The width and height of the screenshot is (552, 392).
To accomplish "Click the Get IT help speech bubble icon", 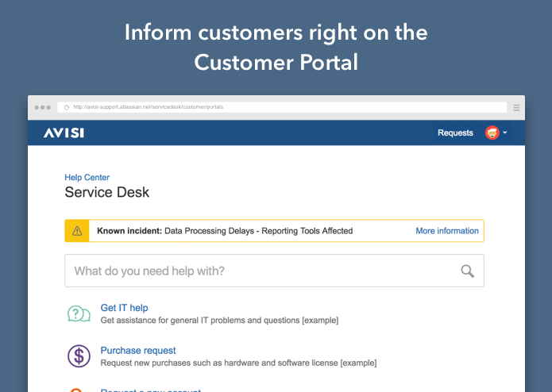I will [79, 313].
